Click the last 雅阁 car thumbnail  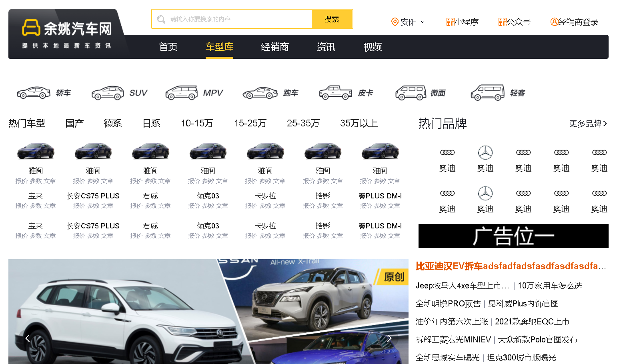(x=380, y=152)
